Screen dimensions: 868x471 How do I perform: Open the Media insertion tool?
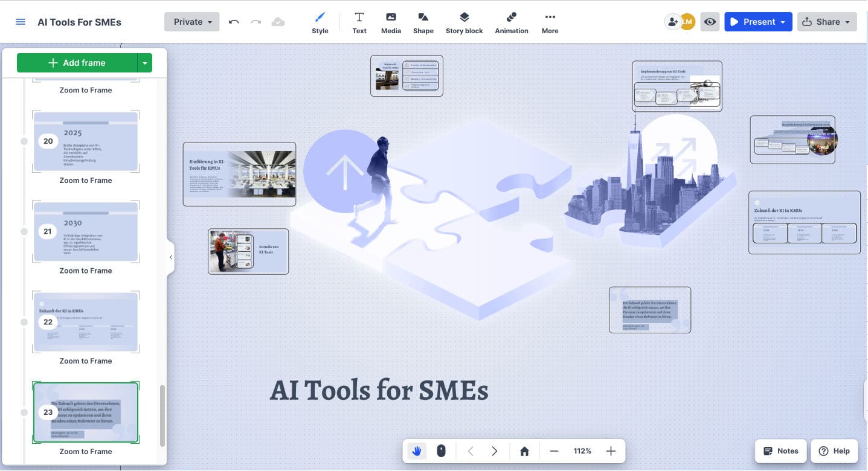click(391, 21)
